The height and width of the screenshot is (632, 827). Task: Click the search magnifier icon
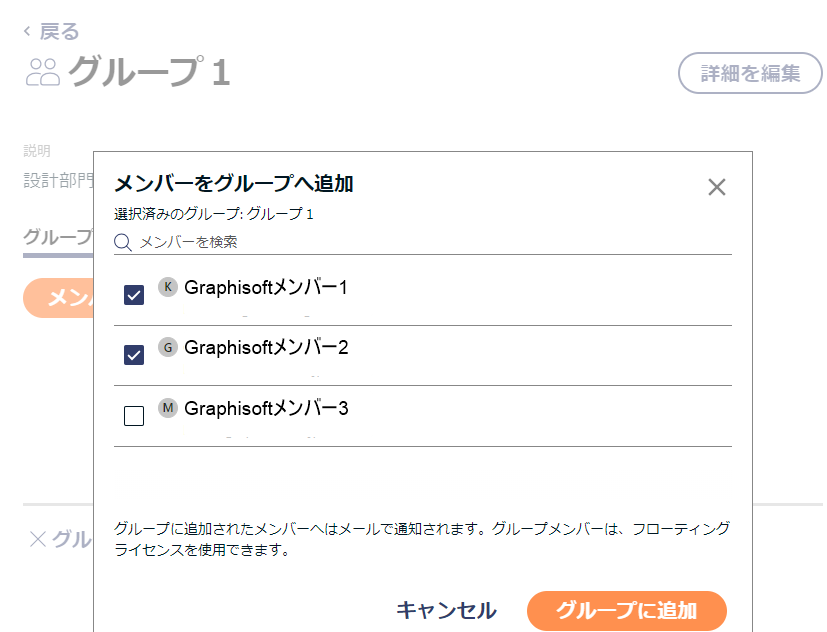[x=123, y=243]
